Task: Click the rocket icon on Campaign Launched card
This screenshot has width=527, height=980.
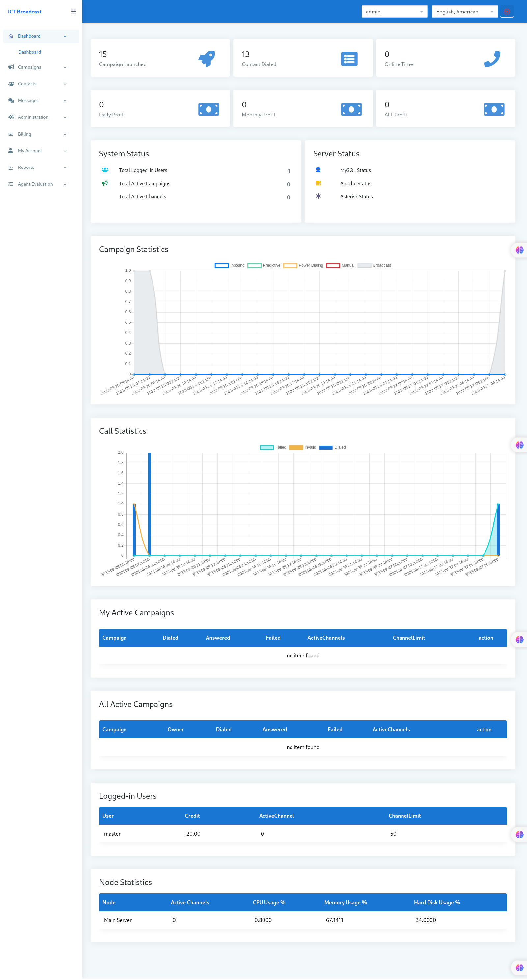Action: tap(207, 59)
